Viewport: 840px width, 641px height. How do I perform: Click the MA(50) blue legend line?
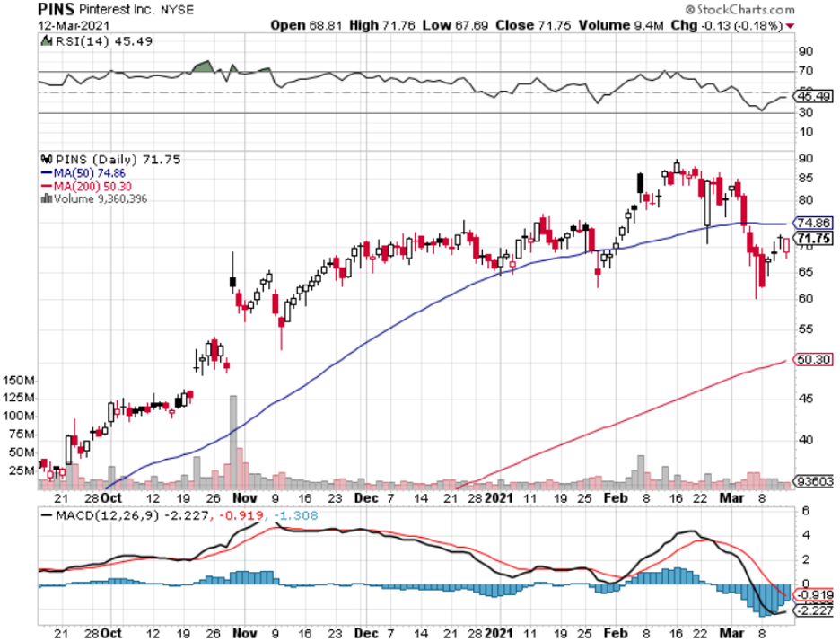point(47,173)
